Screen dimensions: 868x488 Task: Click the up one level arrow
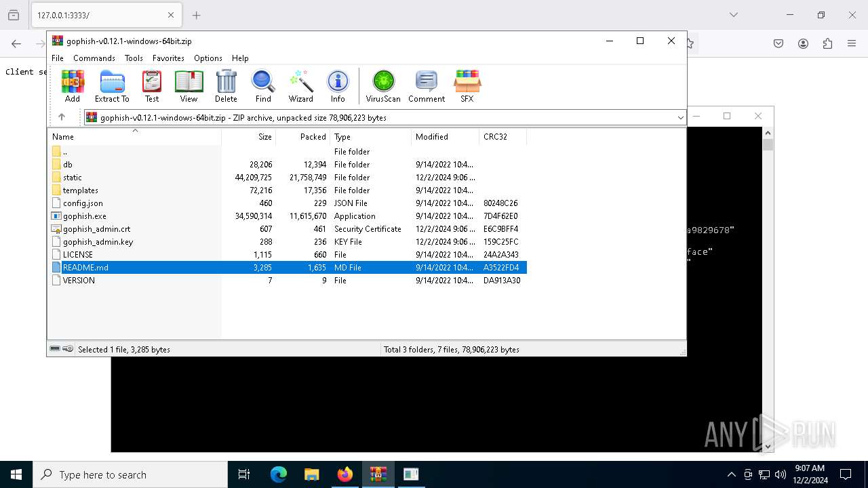[x=62, y=117]
